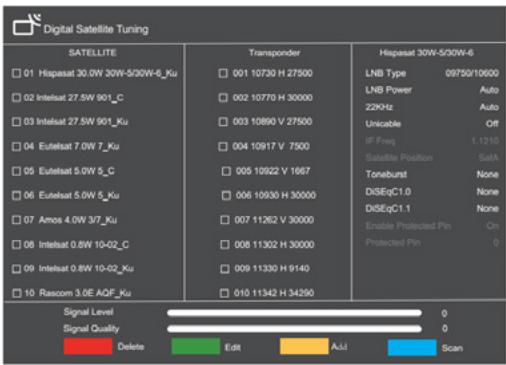The width and height of the screenshot is (506, 365).
Task: Tick transponder 005 10922 V 1667 checkbox
Action: click(x=226, y=171)
